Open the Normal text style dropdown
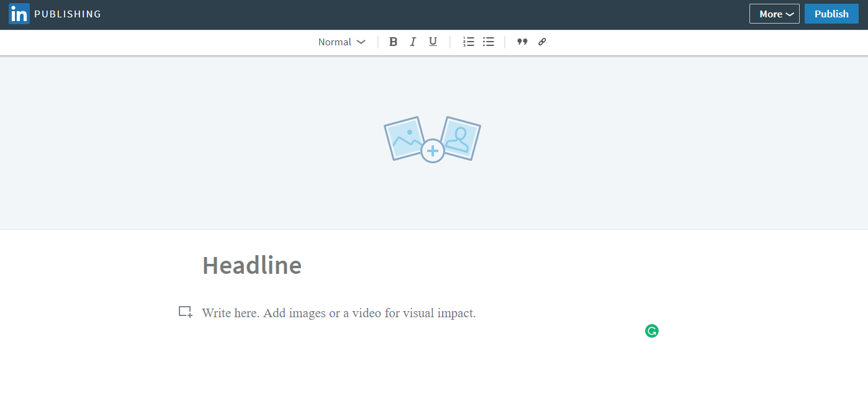868x411 pixels. click(341, 42)
